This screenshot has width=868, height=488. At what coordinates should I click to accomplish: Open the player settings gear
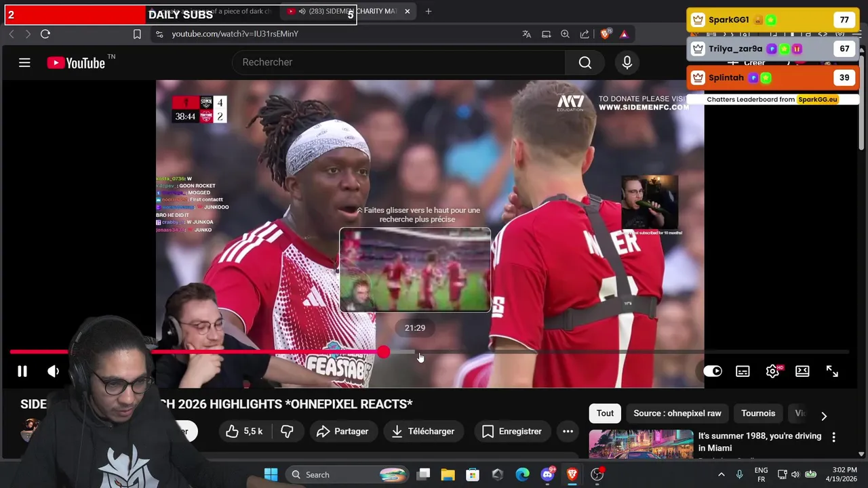pos(772,371)
